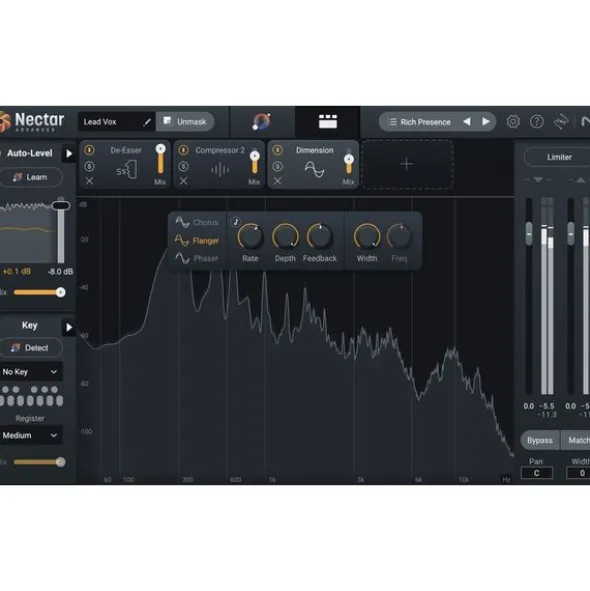The image size is (590, 591).
Task: Toggle Compressor 2 module power button
Action: [x=183, y=150]
